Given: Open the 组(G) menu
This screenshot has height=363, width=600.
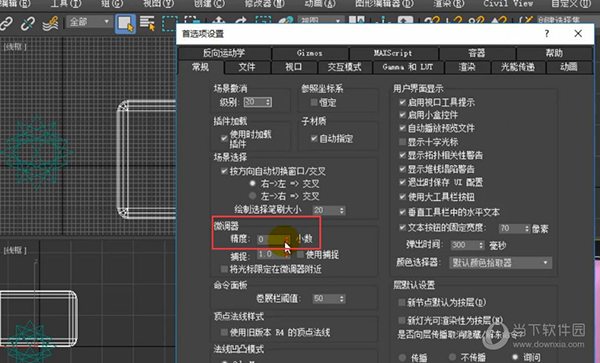Looking at the screenshot, I should pyautogui.click(x=112, y=4).
